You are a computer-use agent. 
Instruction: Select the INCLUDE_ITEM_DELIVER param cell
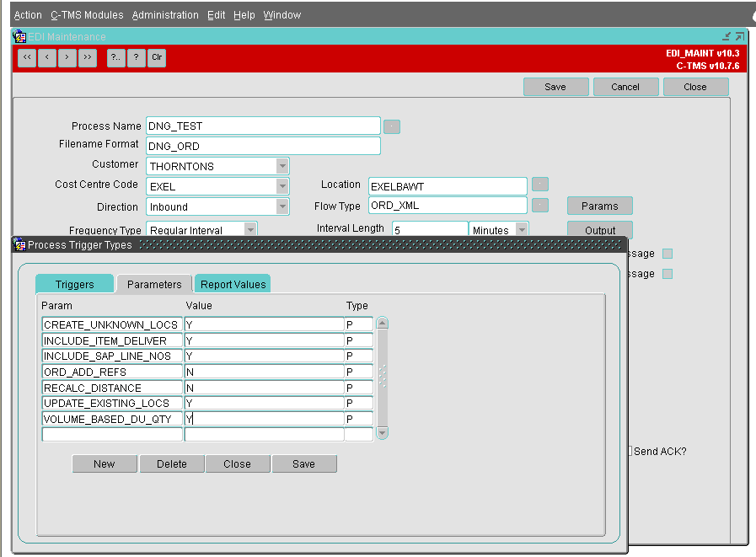pos(112,340)
